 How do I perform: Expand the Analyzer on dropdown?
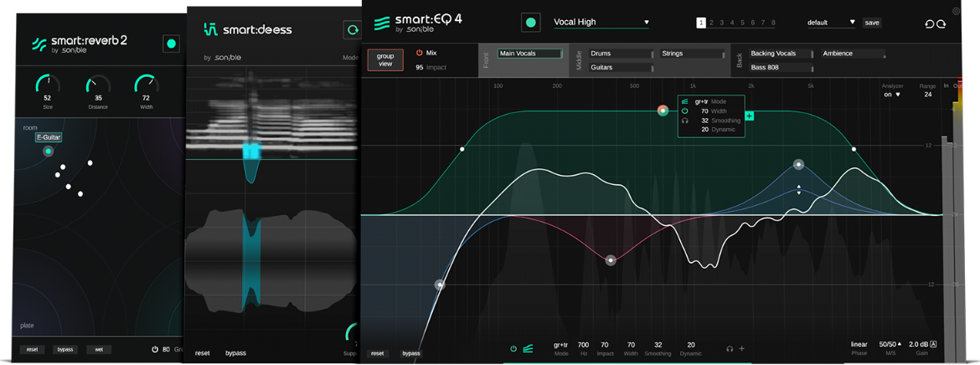point(892,95)
